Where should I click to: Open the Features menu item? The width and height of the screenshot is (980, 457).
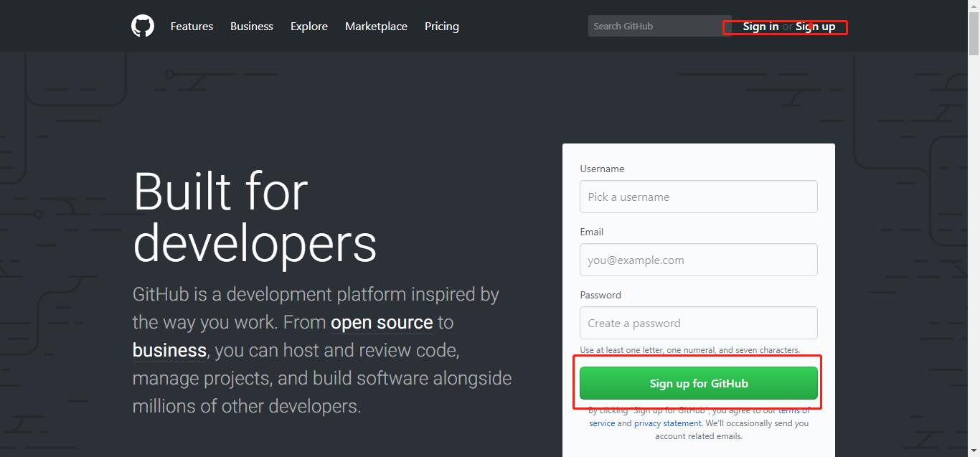click(x=192, y=27)
